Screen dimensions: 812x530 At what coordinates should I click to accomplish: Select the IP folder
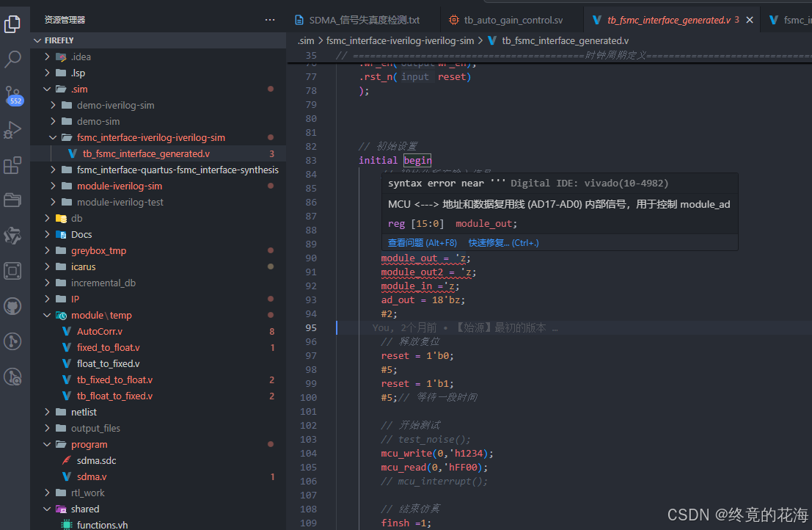158,299
